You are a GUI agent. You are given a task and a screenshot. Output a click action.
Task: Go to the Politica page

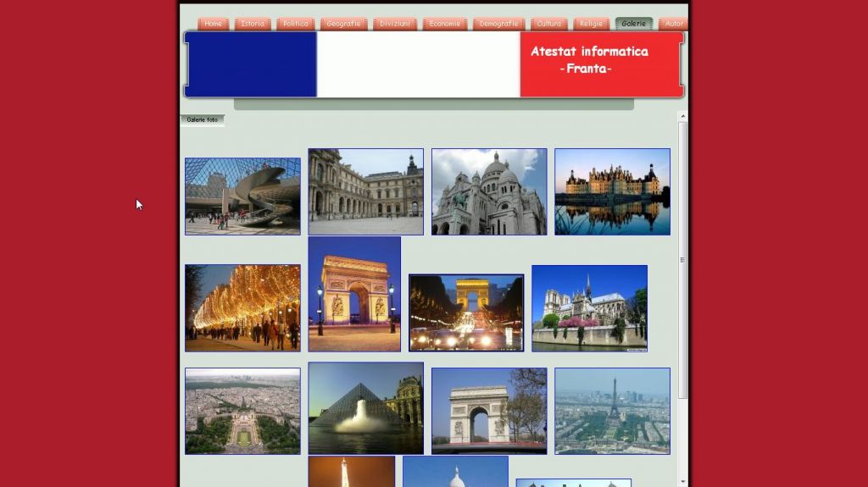pyautogui.click(x=296, y=24)
